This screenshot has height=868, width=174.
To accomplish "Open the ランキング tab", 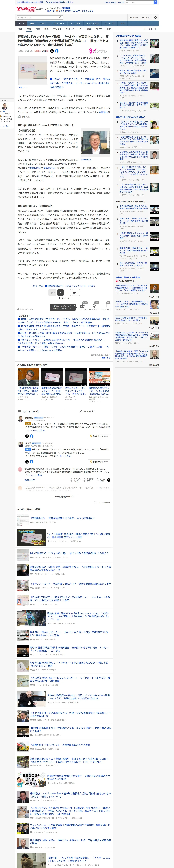I will [109, 24].
